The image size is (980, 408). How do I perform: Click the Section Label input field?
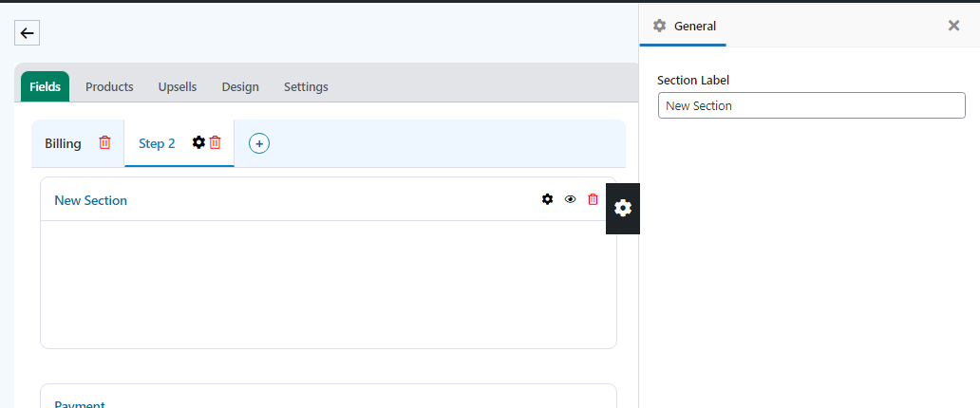[x=811, y=105]
